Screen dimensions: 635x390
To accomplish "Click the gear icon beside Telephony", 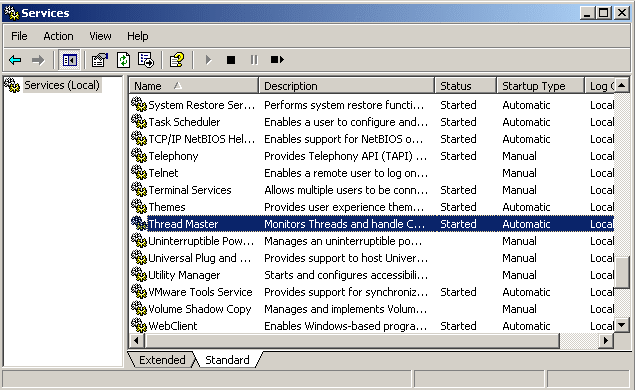I will tap(139, 156).
